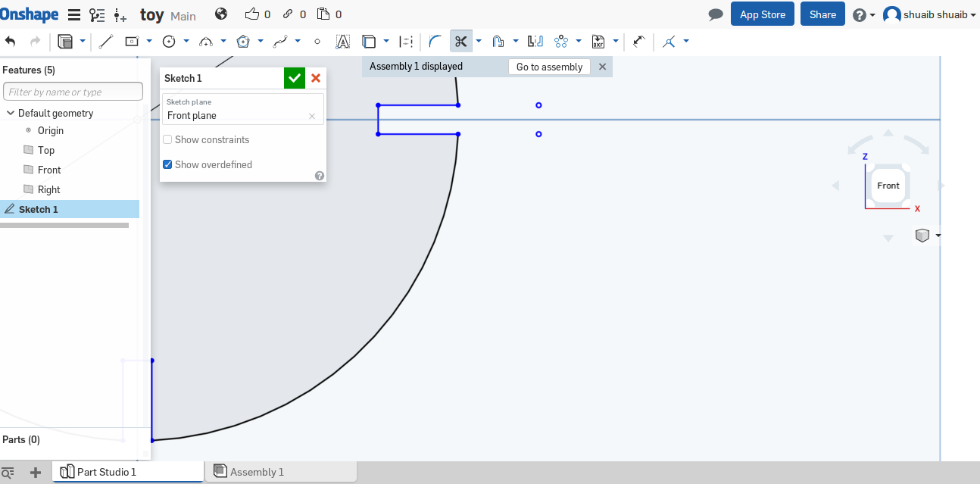Click the thumbs-up likes icon

pyautogui.click(x=252, y=14)
